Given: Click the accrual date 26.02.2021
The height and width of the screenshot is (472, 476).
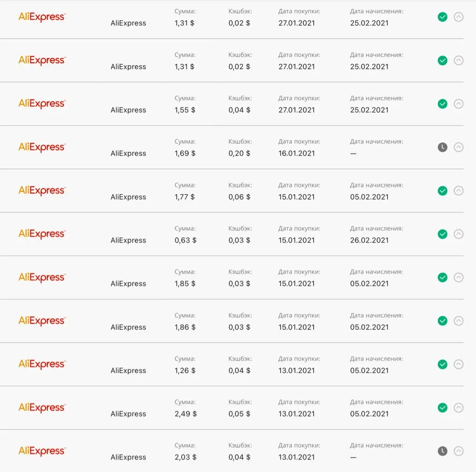Looking at the screenshot, I should [369, 240].
